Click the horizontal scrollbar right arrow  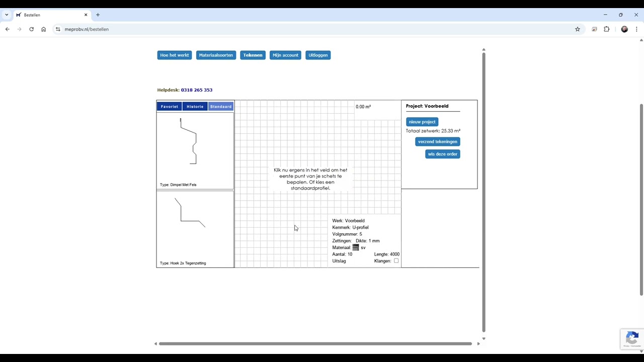coord(478,344)
